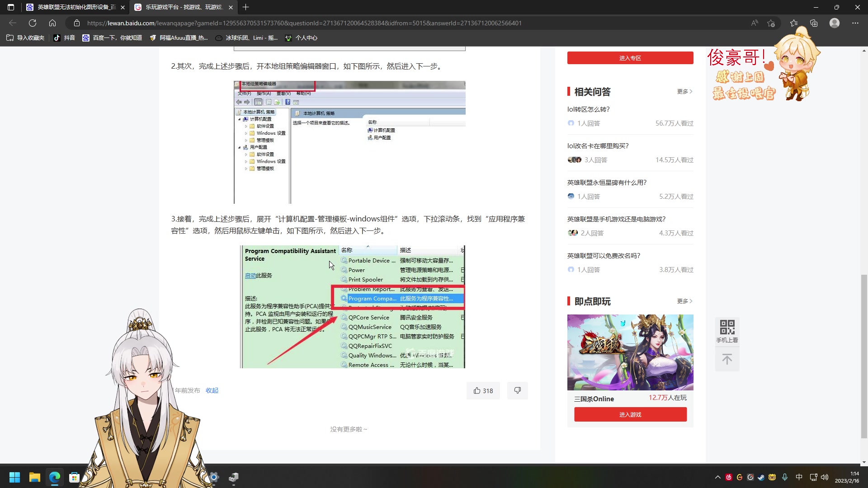The image size is (868, 488).
Task: Open File Explorer from taskbar
Action: click(35, 477)
